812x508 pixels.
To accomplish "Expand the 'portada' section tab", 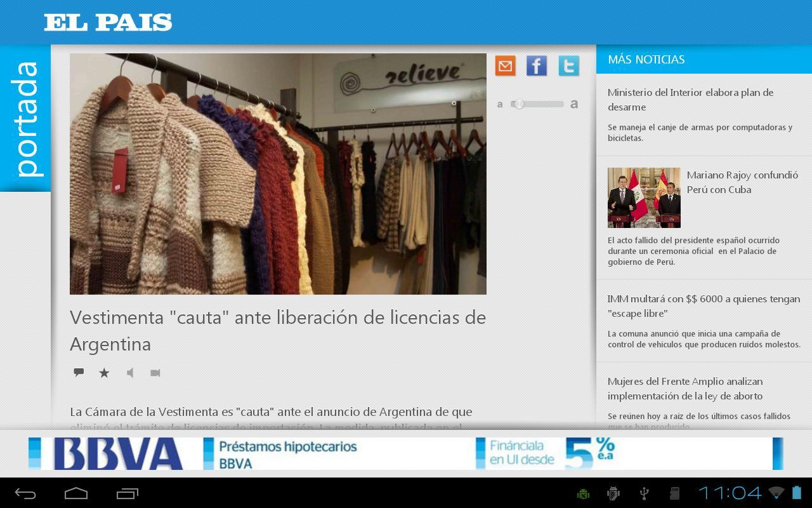I will pyautogui.click(x=27, y=114).
